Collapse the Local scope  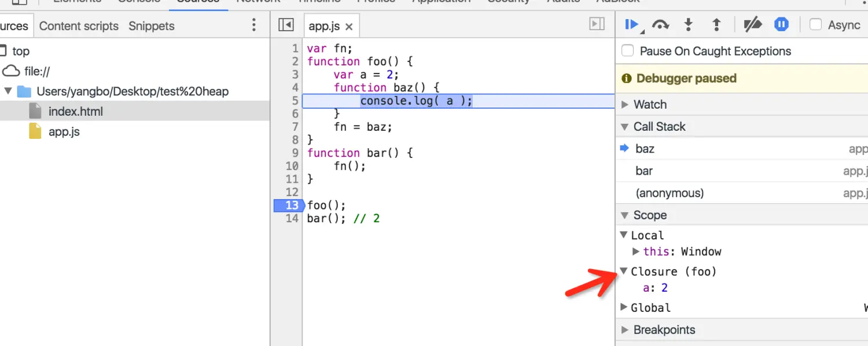(x=624, y=235)
